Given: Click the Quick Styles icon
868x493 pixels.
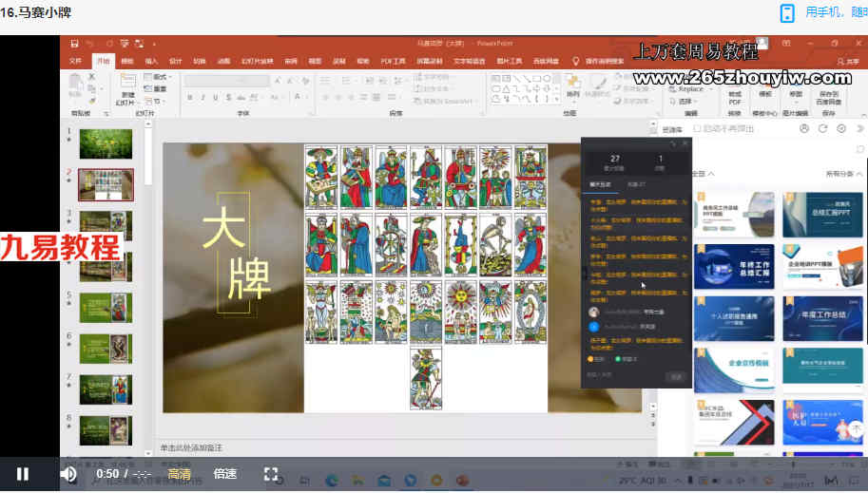Looking at the screenshot, I should 597,87.
